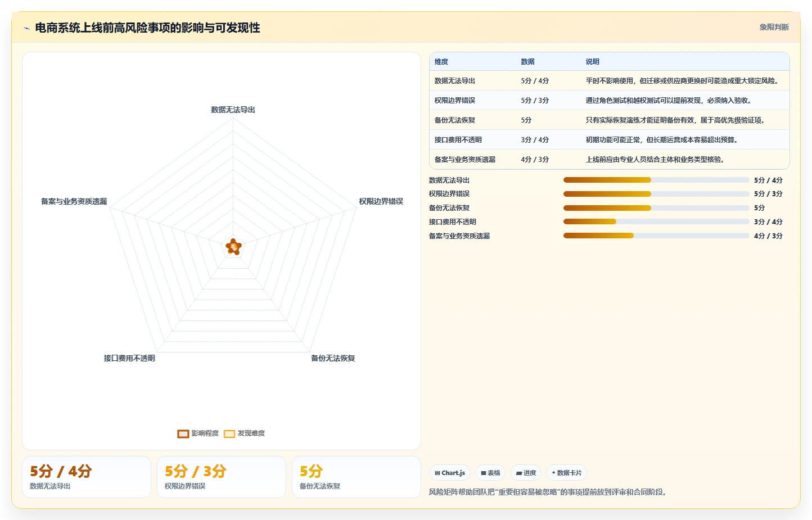Select the 接口费用不透明 table row name
Image resolution: width=812 pixels, height=520 pixels.
[458, 140]
